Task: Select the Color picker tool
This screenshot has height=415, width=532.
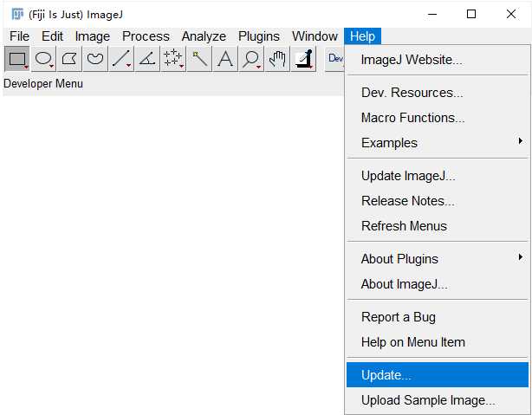Action: pos(303,59)
